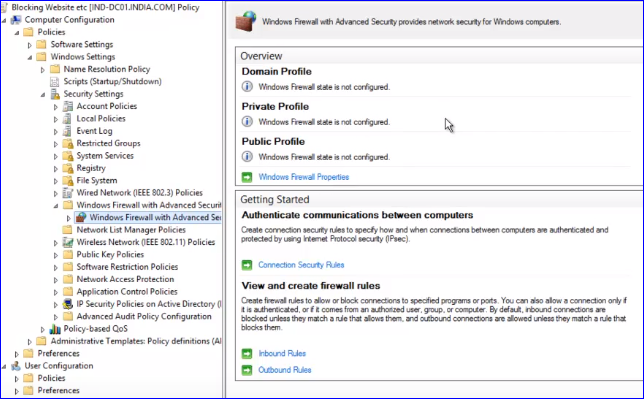Click the firewall brick-and-globe header icon
644x399 pixels.
246,21
